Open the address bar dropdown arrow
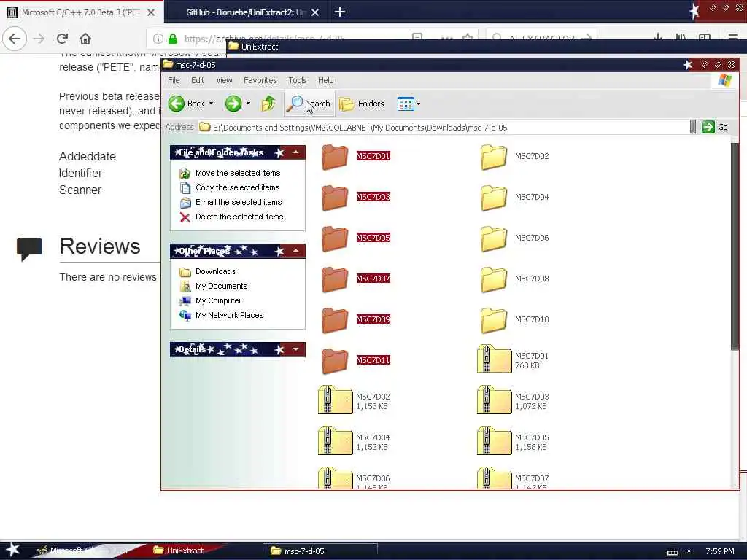The width and height of the screenshot is (747, 560). [x=693, y=127]
